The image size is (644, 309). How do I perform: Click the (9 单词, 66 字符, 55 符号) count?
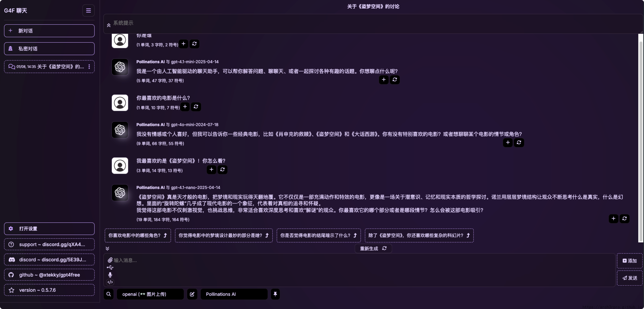tap(160, 144)
